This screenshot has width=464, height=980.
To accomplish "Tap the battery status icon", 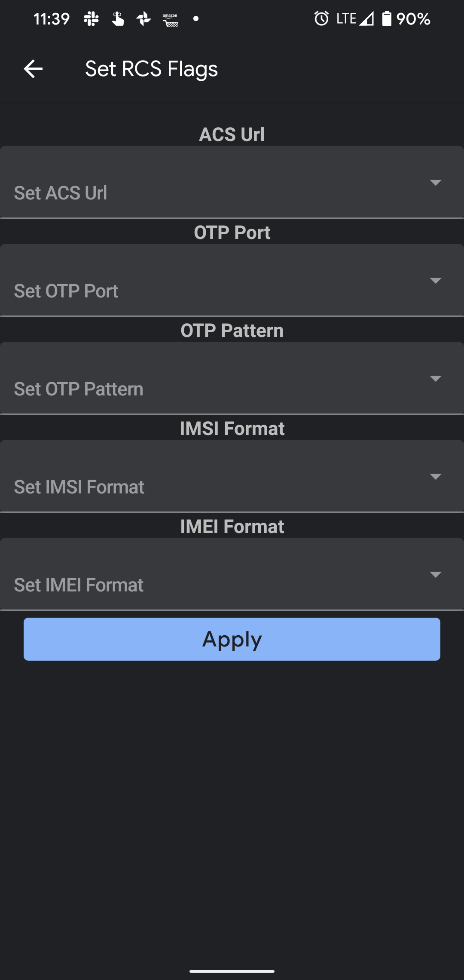I will coord(387,18).
